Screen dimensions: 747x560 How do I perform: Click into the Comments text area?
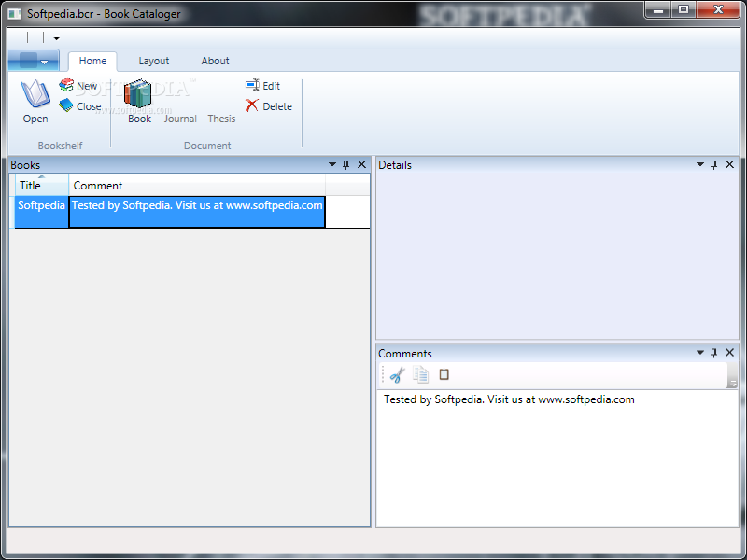click(x=557, y=458)
